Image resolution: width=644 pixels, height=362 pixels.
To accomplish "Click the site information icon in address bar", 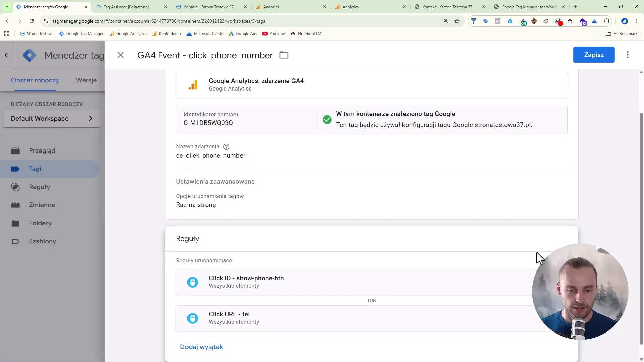I will point(46,21).
